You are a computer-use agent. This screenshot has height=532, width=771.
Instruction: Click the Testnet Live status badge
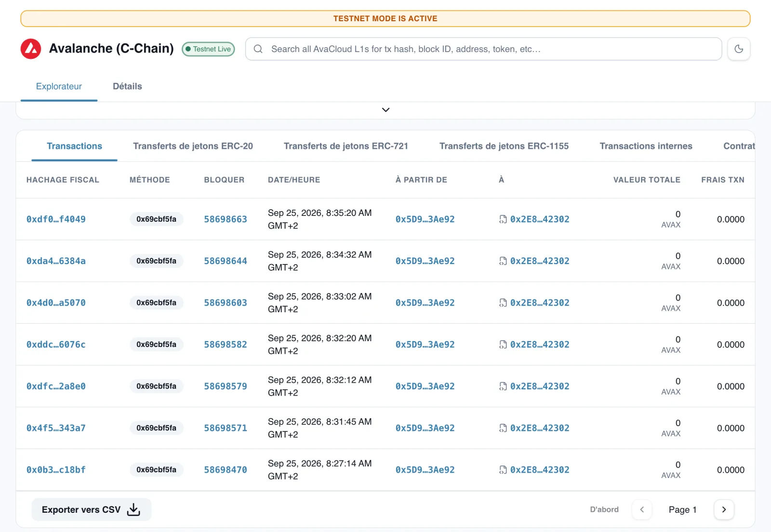(x=208, y=49)
